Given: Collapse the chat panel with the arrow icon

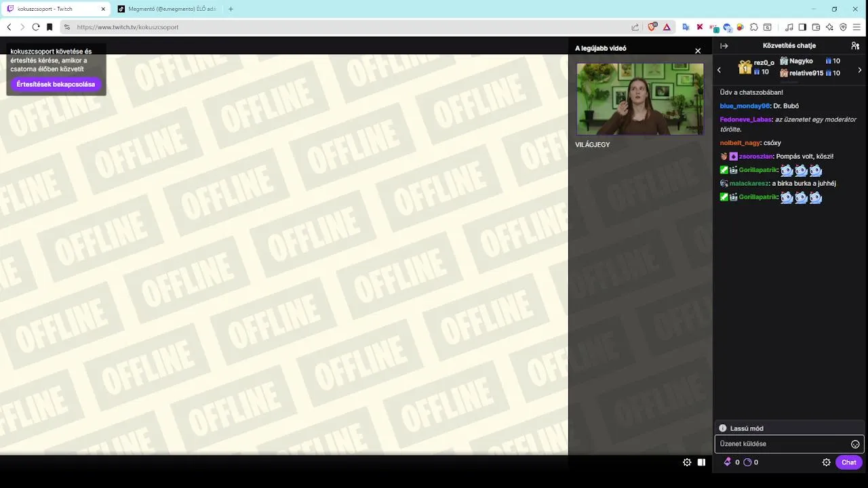Looking at the screenshot, I should click(724, 46).
